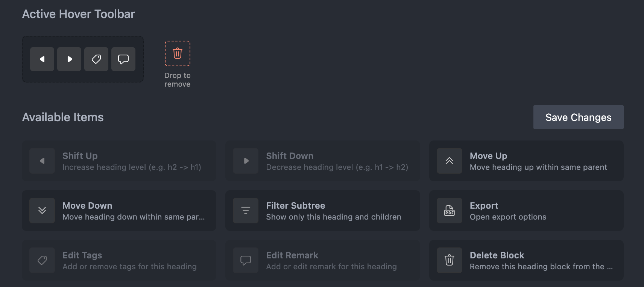Click the orange trash drop-to-remove icon
Image resolution: width=644 pixels, height=287 pixels.
point(178,53)
